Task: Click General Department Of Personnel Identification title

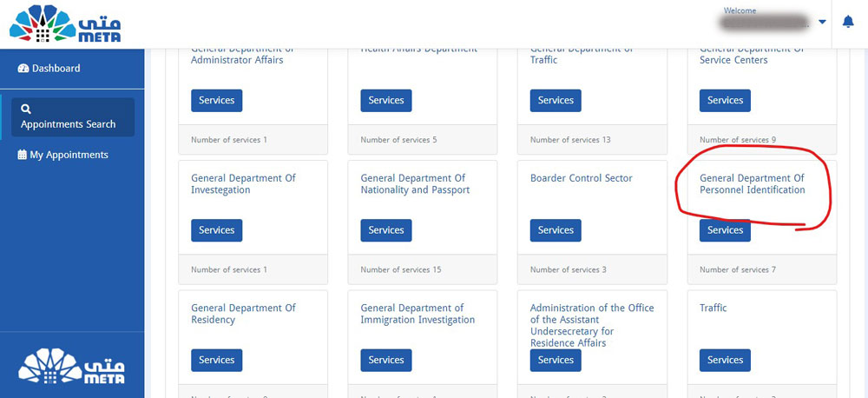Action: coord(752,183)
